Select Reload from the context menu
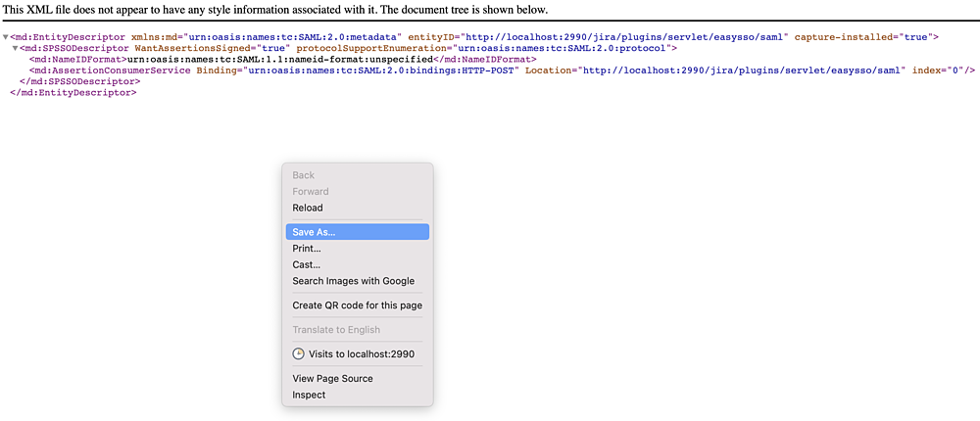The width and height of the screenshot is (980, 421). point(358,208)
